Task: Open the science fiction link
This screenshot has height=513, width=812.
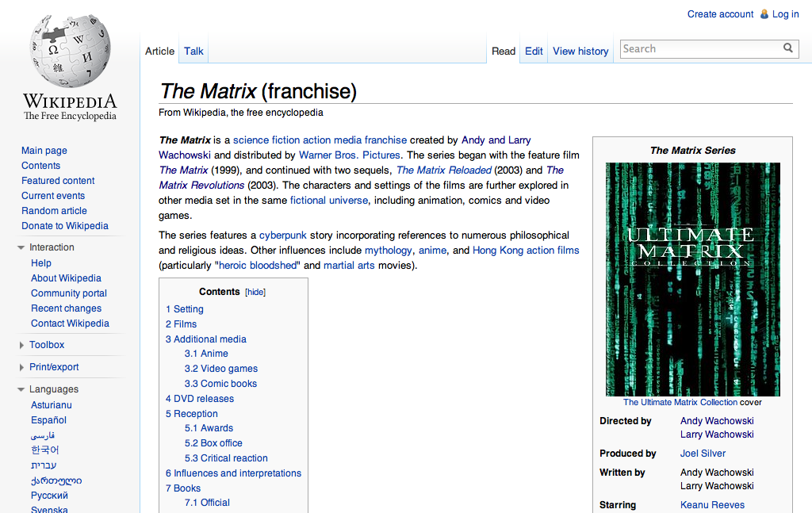Action: click(x=266, y=140)
